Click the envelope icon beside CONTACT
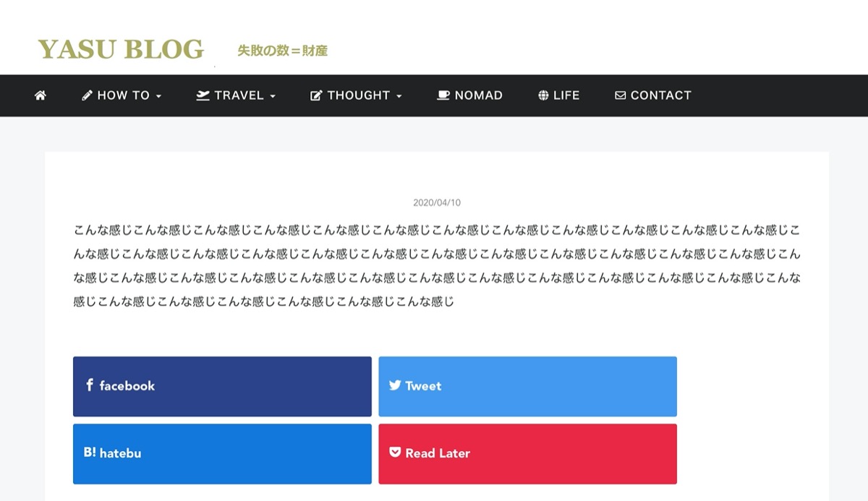 [x=620, y=95]
